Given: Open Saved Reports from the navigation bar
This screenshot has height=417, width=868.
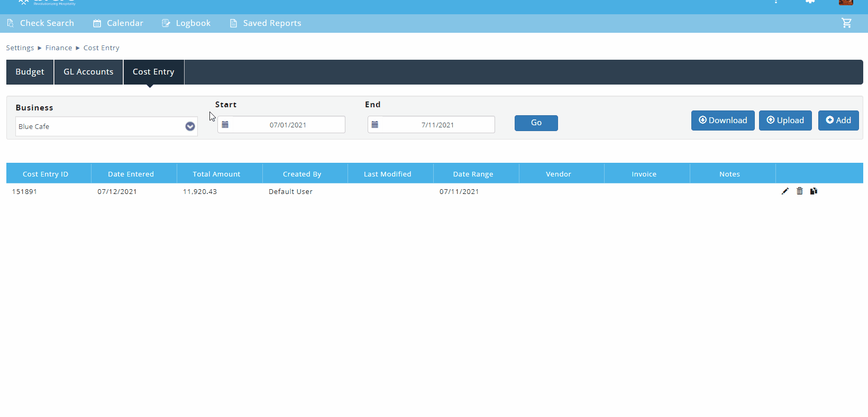Looking at the screenshot, I should point(266,23).
